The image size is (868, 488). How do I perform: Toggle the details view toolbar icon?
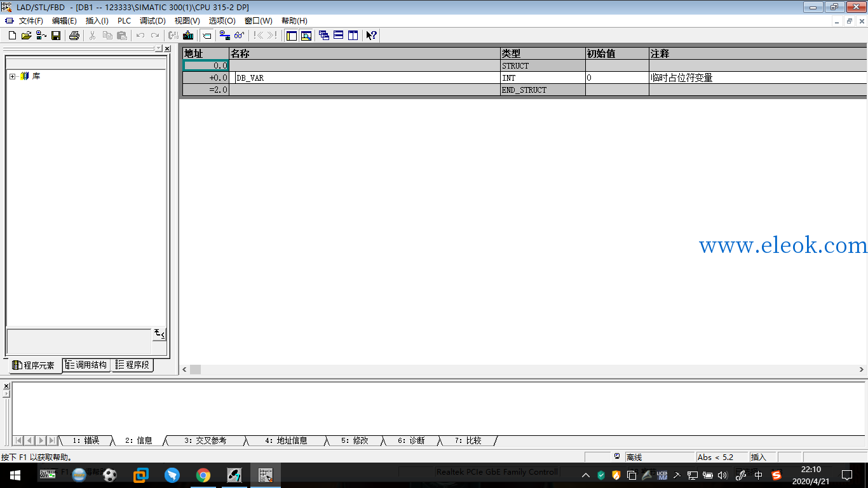(x=306, y=36)
